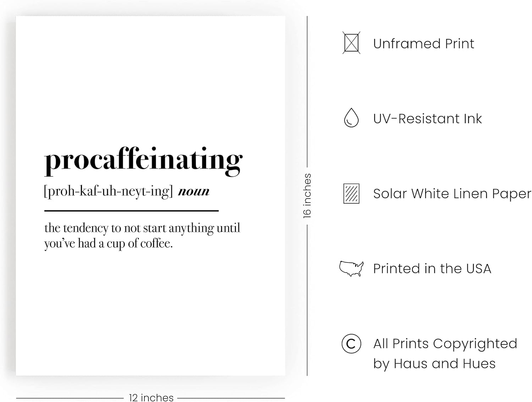Viewport: 532px width, 402px height.
Task: Click the pronunciation "[proh-kaf-uh-neyt-ing]" text
Action: [x=108, y=191]
